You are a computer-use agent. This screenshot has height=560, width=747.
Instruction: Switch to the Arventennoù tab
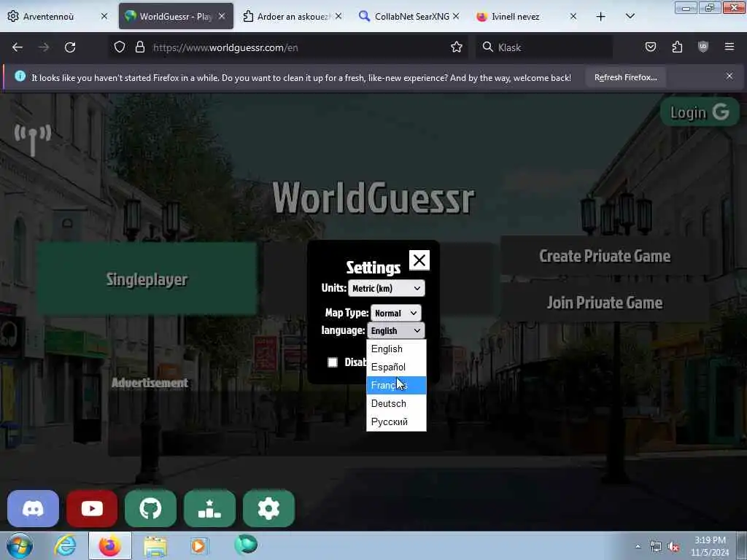pos(58,16)
